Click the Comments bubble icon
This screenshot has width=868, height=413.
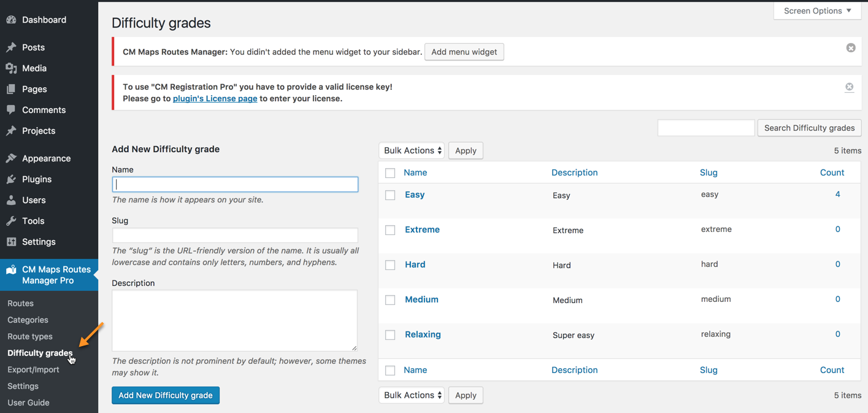click(11, 110)
